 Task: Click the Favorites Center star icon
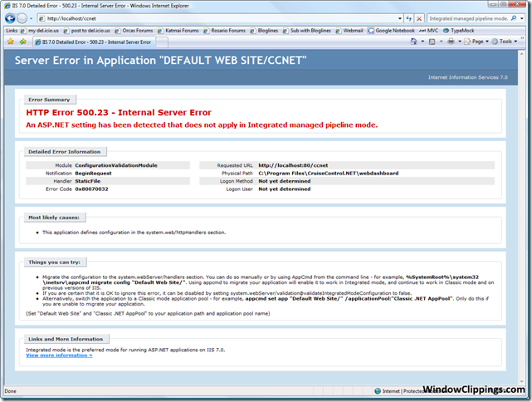point(11,42)
